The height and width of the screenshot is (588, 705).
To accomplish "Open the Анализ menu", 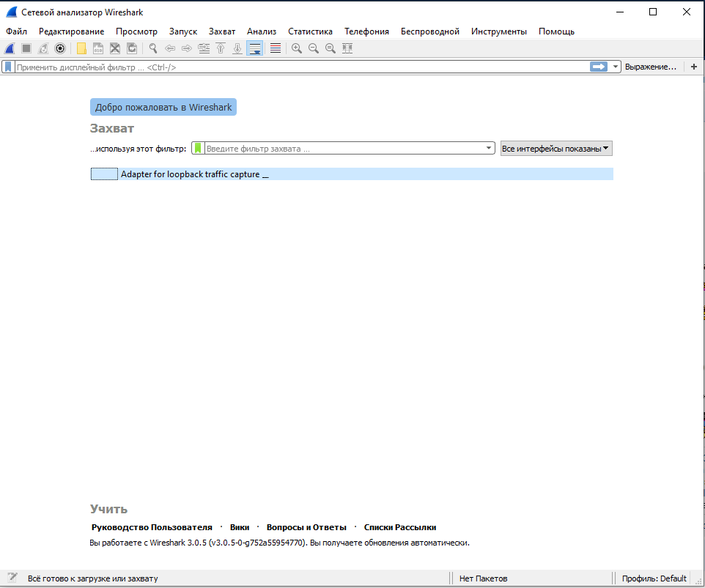I will [x=262, y=31].
